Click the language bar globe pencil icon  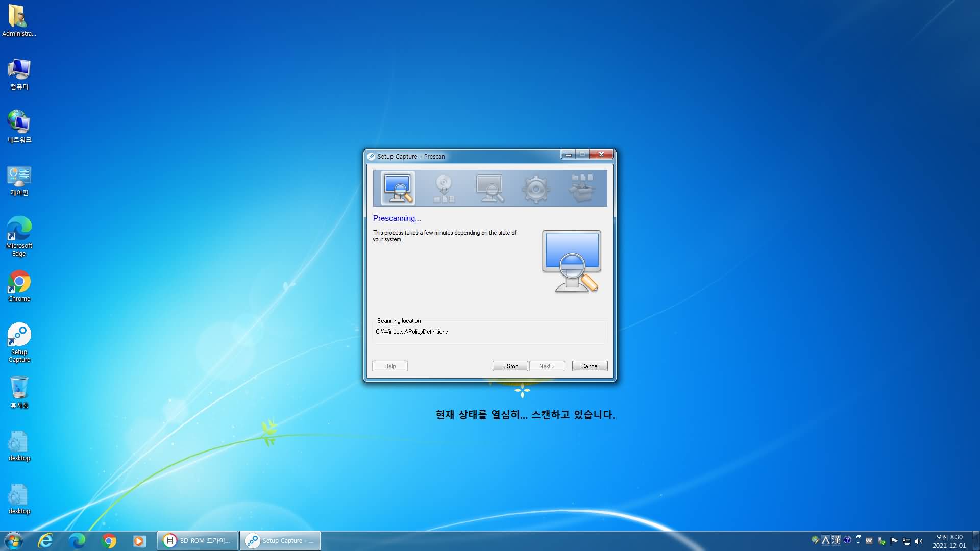(815, 540)
